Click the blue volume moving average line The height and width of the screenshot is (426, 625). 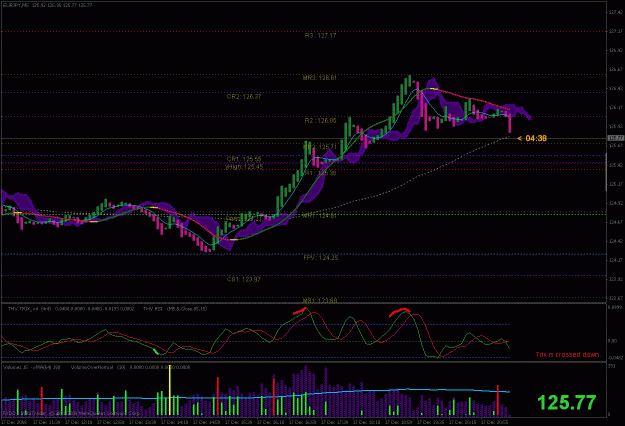coord(255,396)
